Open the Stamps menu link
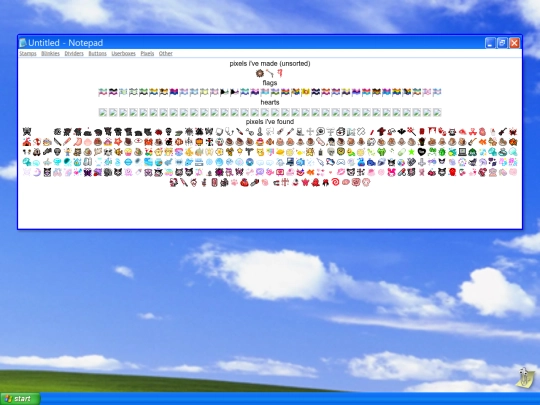 point(28,53)
